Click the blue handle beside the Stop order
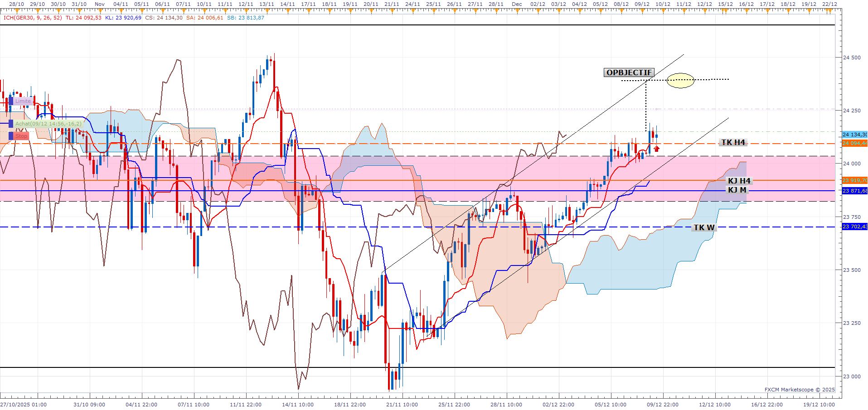The image size is (868, 410). tap(11, 136)
